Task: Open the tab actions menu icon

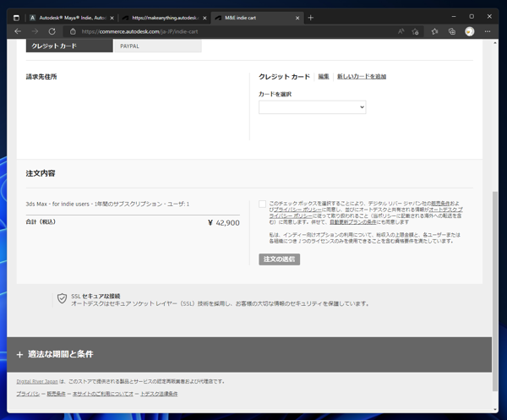Action: click(x=17, y=18)
